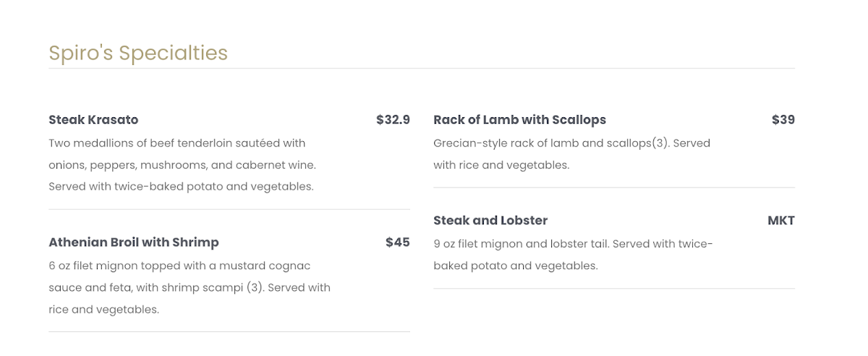Click the Spiro's Specialties section heading

pos(137,53)
